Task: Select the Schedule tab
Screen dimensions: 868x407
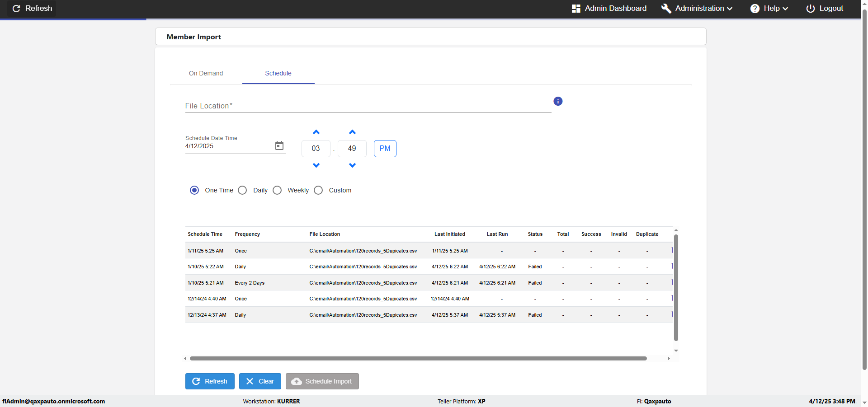Action: pos(278,73)
